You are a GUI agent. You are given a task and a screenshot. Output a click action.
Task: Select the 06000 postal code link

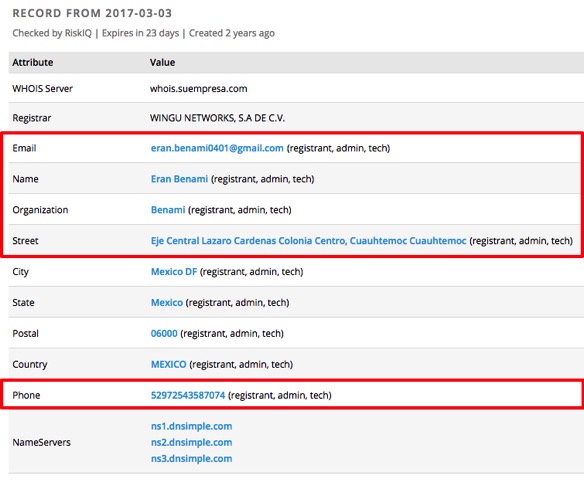(x=164, y=334)
